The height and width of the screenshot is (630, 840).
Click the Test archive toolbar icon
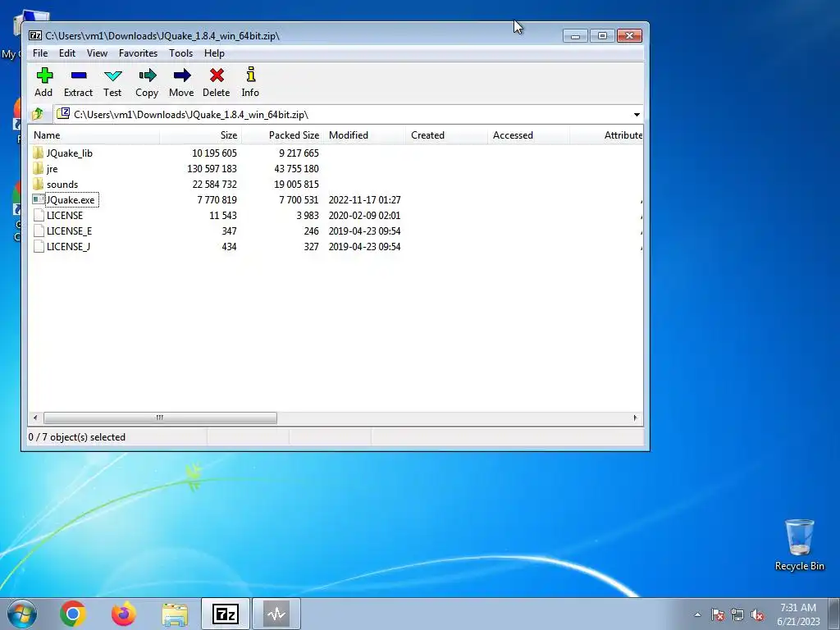coord(112,75)
